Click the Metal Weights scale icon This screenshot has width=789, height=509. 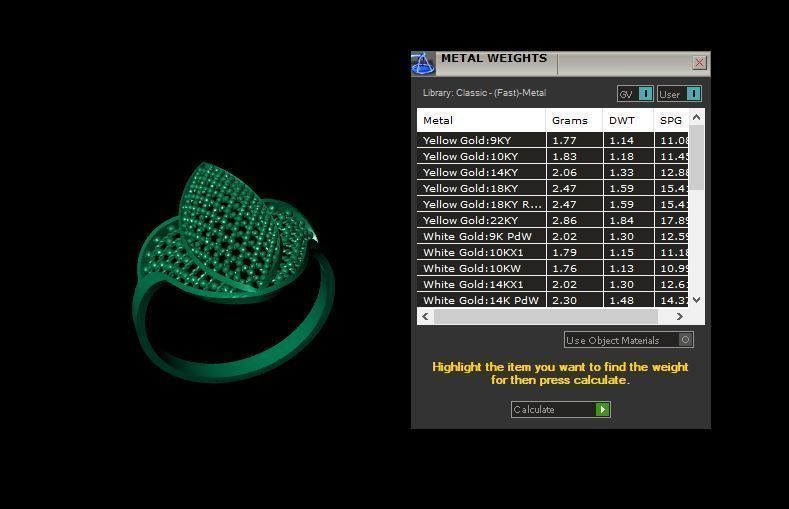(423, 64)
